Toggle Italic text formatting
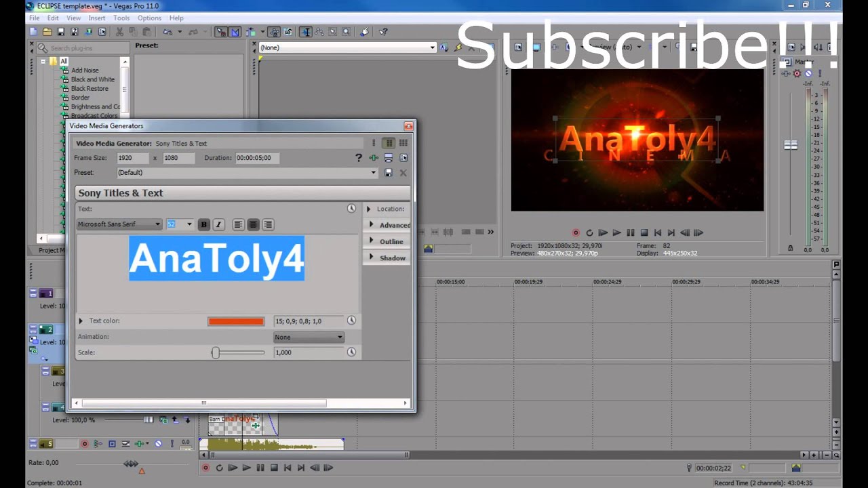The height and width of the screenshot is (488, 868). click(218, 224)
